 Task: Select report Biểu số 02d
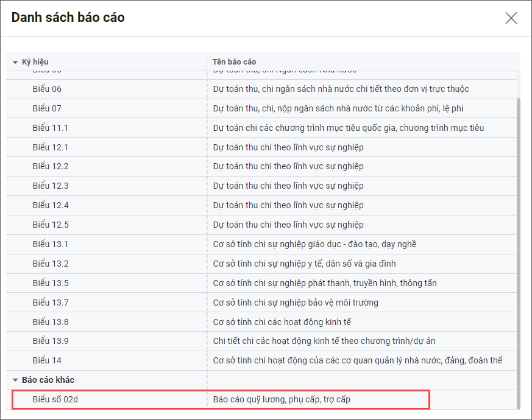(55, 399)
